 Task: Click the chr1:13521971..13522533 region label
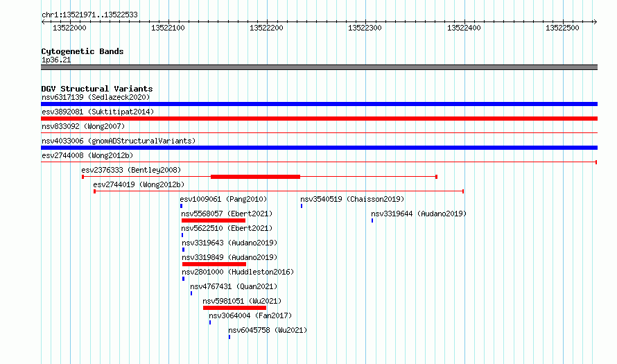click(89, 15)
